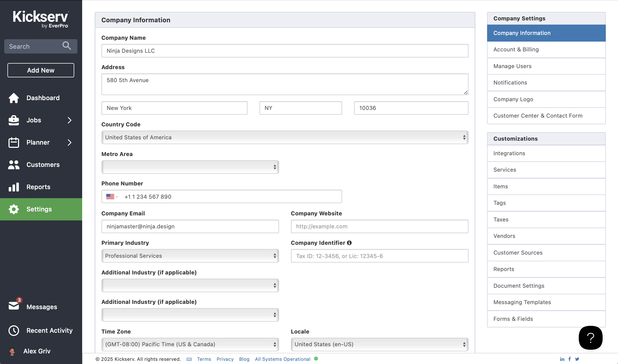Open the Time Zone dropdown
618x364 pixels.
(x=190, y=344)
